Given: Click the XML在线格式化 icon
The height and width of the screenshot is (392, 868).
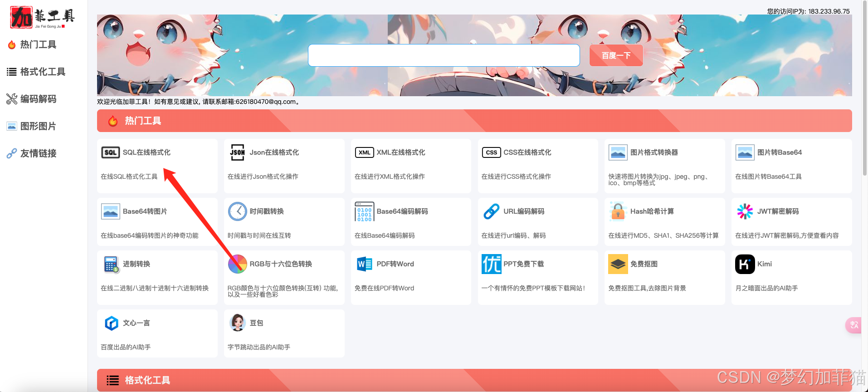Looking at the screenshot, I should (365, 152).
